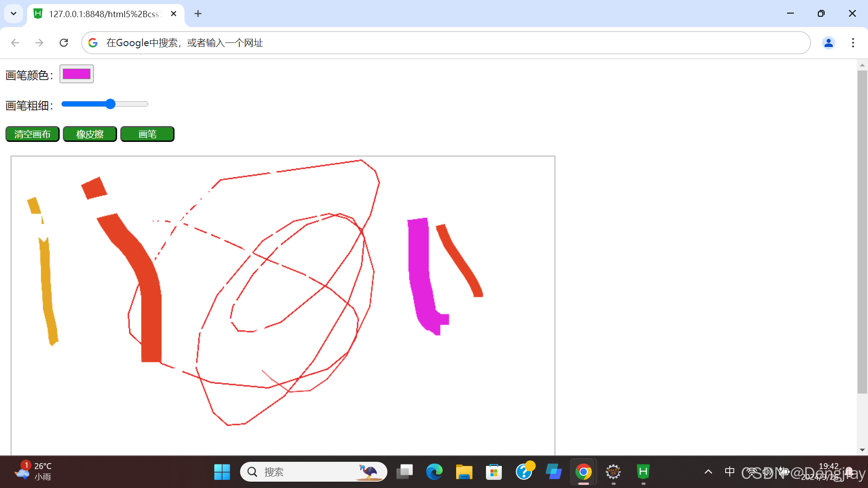Open a new browser tab
Image resolution: width=868 pixels, height=488 pixels.
coord(198,14)
